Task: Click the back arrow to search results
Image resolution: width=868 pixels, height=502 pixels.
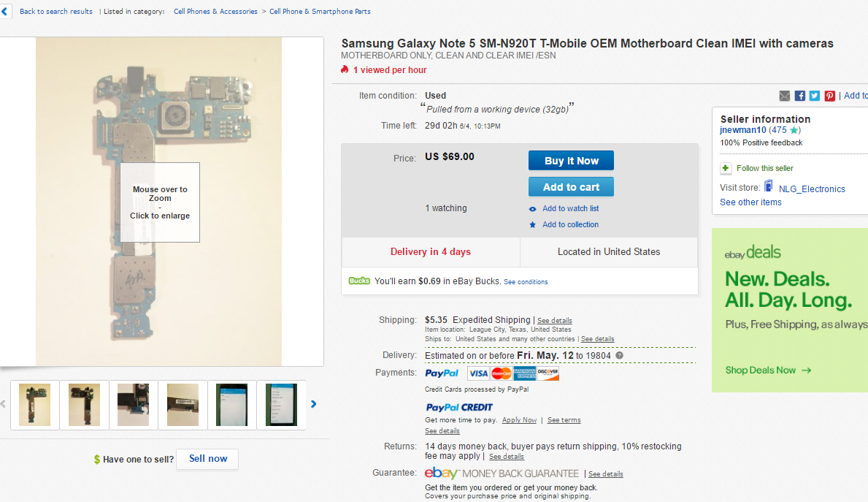Action: [x=5, y=12]
